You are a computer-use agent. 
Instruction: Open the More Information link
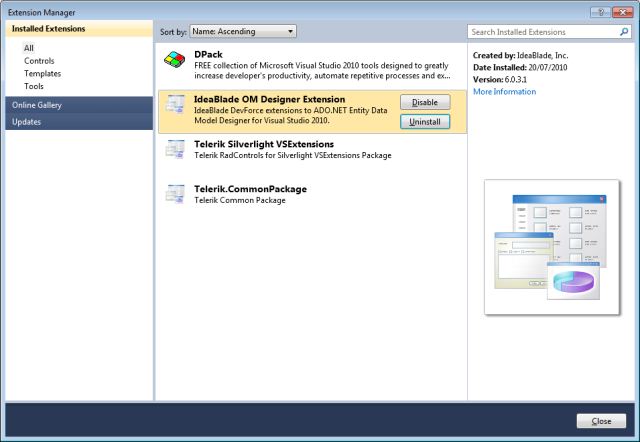tap(504, 92)
